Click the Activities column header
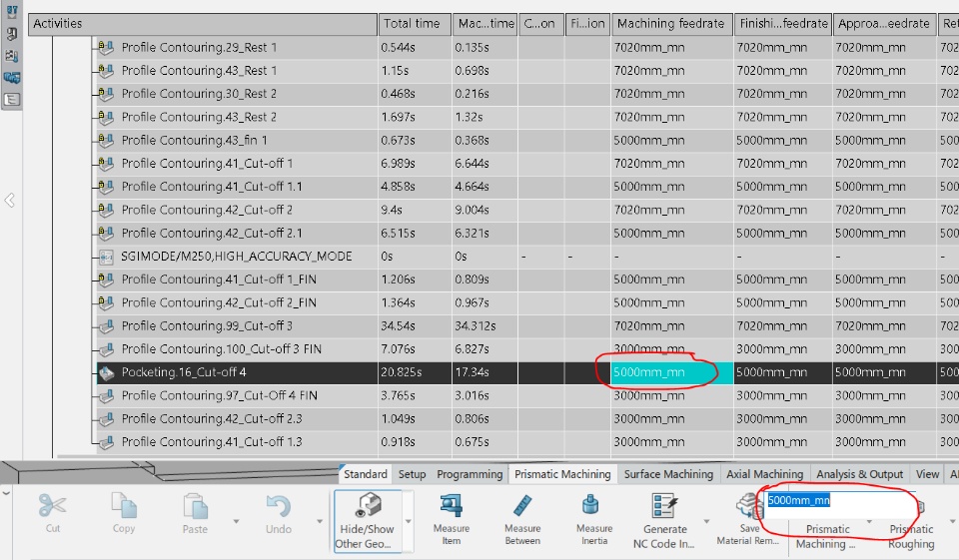The width and height of the screenshot is (959, 560). [x=203, y=24]
